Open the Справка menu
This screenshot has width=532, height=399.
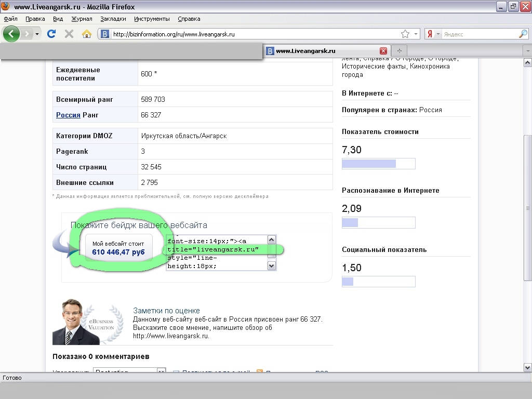pos(189,19)
